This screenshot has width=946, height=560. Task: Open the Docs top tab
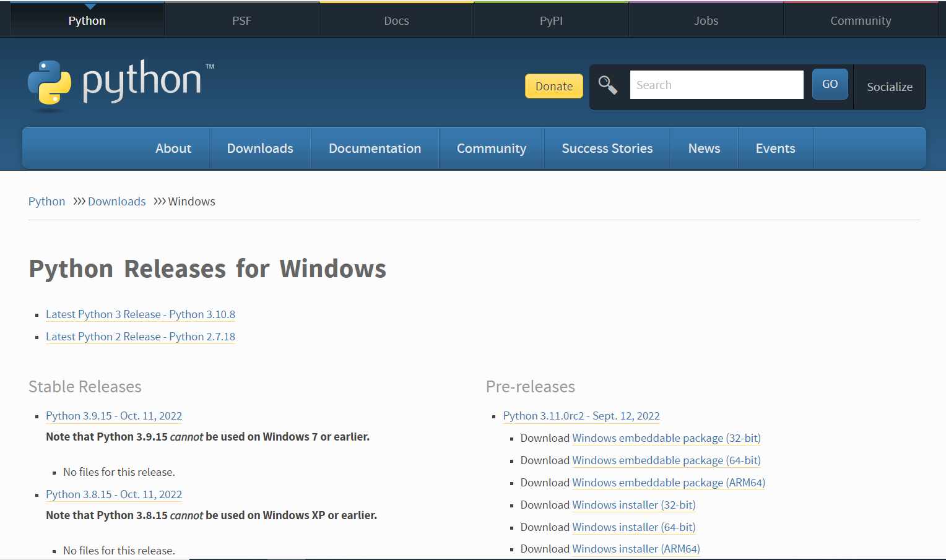pos(397,20)
